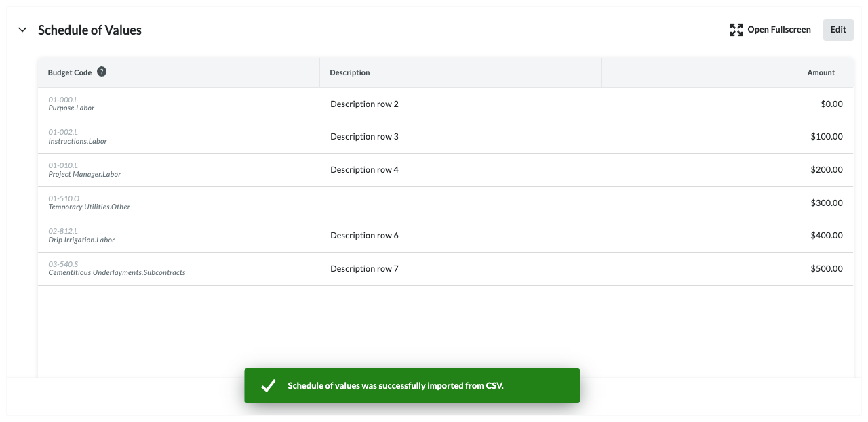Click the $300.00 amount
The height and width of the screenshot is (422, 868).
pyautogui.click(x=827, y=203)
